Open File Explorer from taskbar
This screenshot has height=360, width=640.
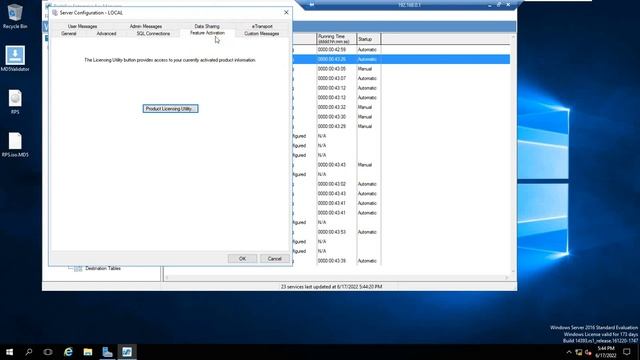click(x=88, y=352)
